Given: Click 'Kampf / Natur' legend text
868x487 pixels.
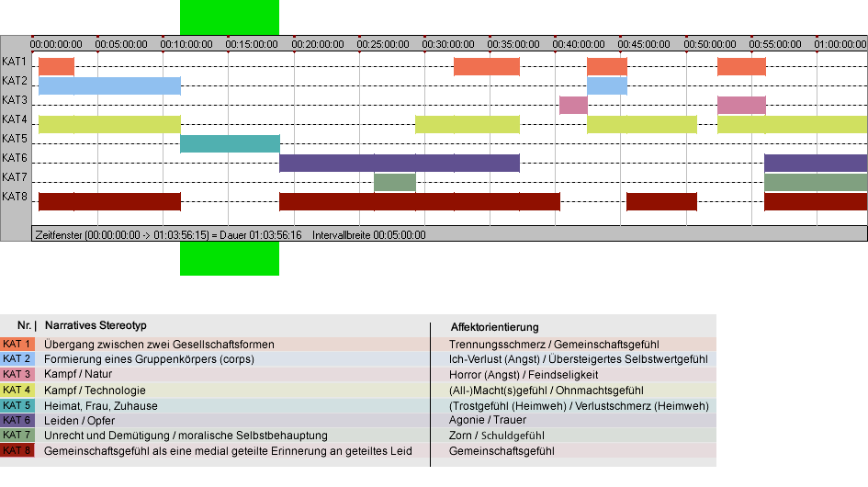Looking at the screenshot, I should tap(78, 375).
